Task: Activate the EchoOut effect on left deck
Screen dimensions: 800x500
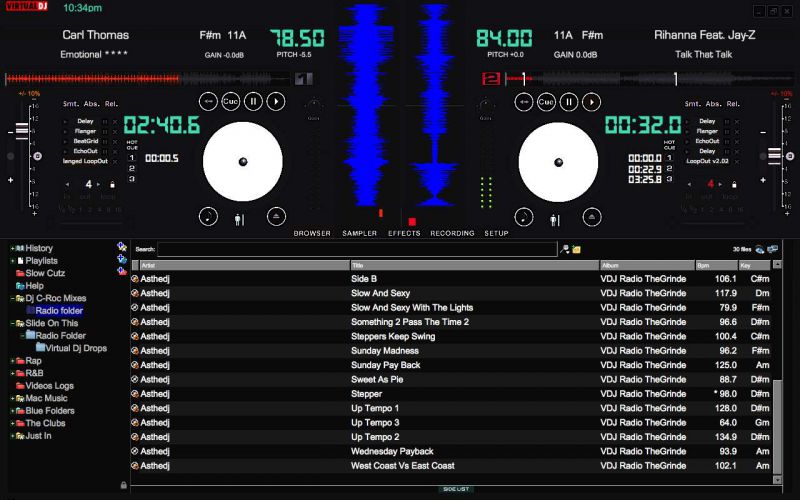Action: [x=85, y=151]
